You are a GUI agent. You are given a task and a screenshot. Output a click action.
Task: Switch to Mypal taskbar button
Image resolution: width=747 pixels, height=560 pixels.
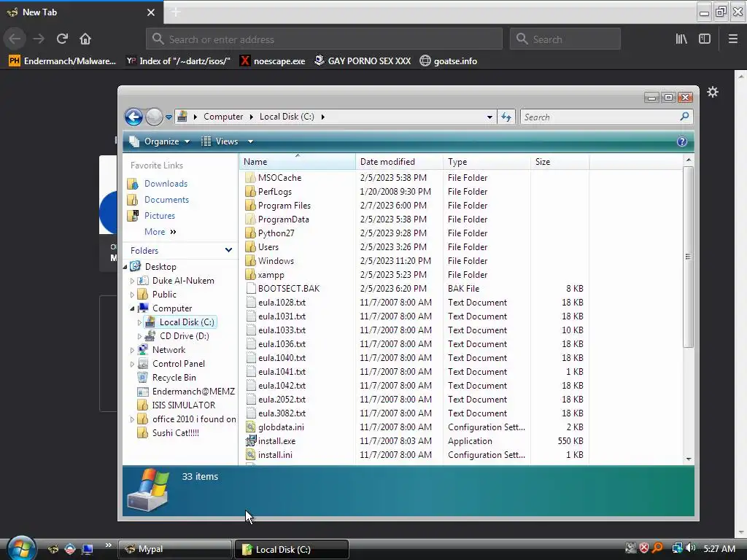click(x=174, y=549)
